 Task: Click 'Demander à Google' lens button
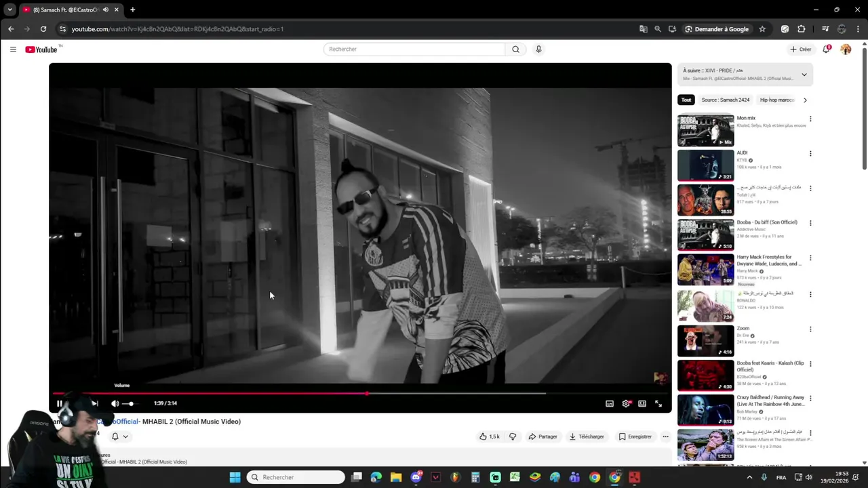pos(717,29)
